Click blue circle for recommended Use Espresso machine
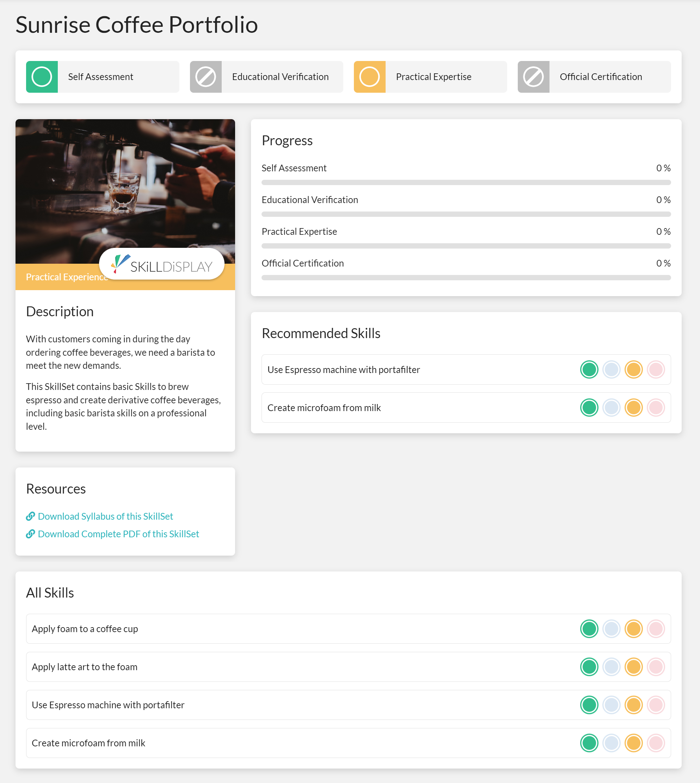 coord(611,369)
